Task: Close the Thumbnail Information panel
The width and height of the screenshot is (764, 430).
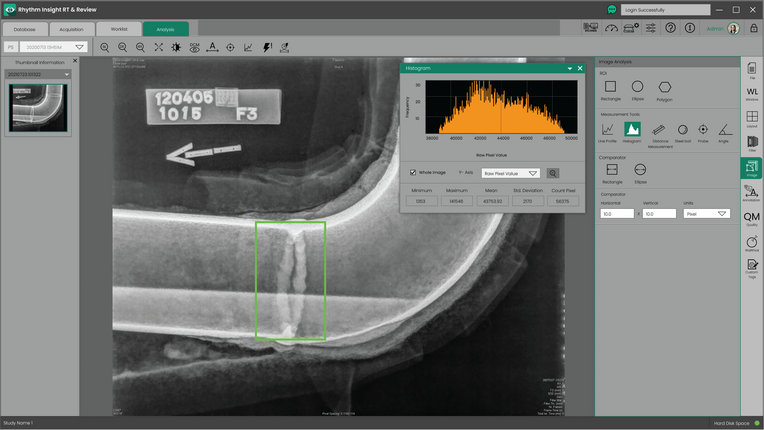Action: (75, 61)
